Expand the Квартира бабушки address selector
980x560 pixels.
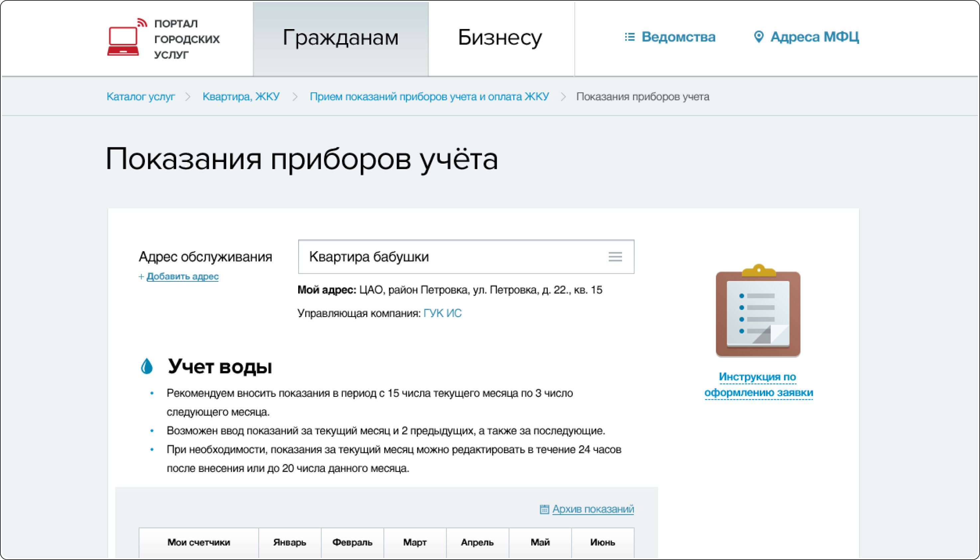coord(454,256)
